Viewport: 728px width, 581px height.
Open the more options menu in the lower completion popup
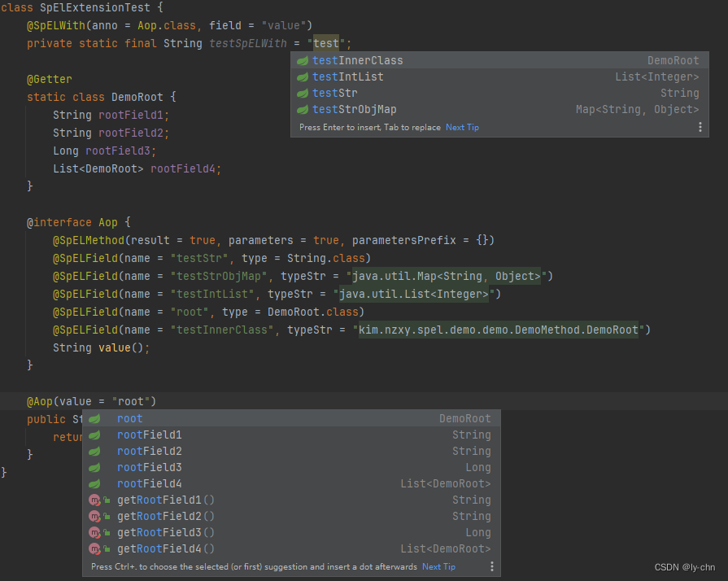coord(492,566)
